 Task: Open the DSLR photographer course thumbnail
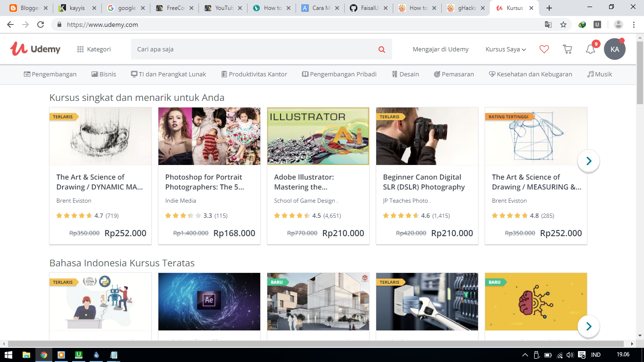[427, 136]
